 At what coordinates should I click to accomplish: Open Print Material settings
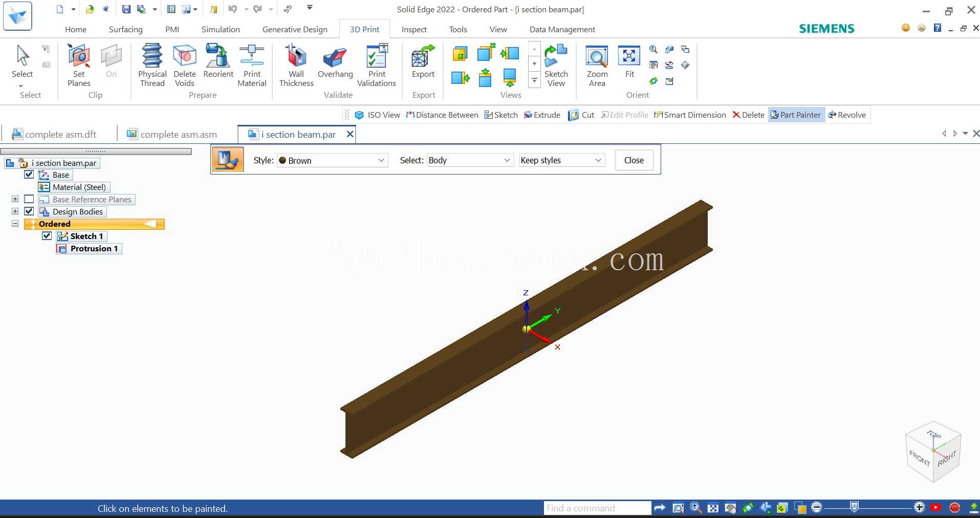coord(252,65)
